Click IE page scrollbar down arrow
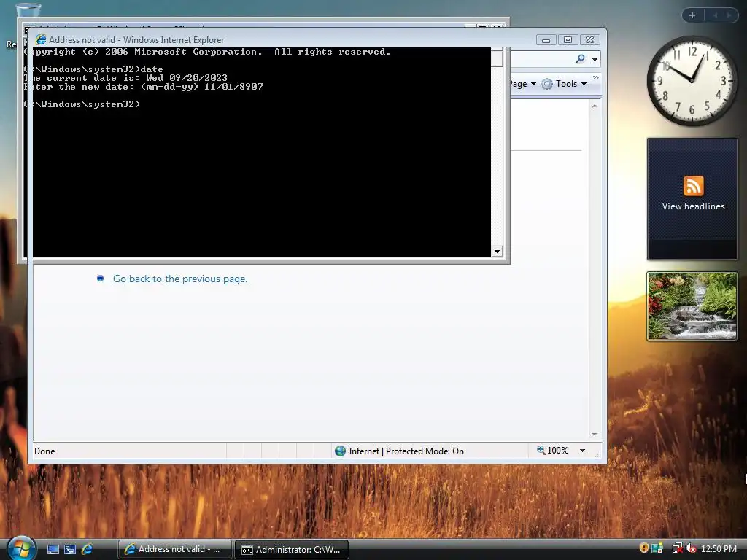Image resolution: width=747 pixels, height=560 pixels. pyautogui.click(x=595, y=435)
